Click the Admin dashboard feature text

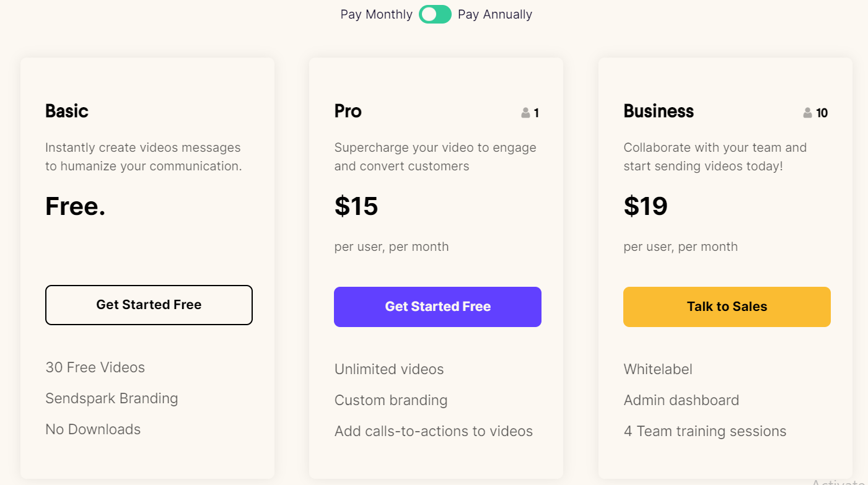pyautogui.click(x=682, y=400)
